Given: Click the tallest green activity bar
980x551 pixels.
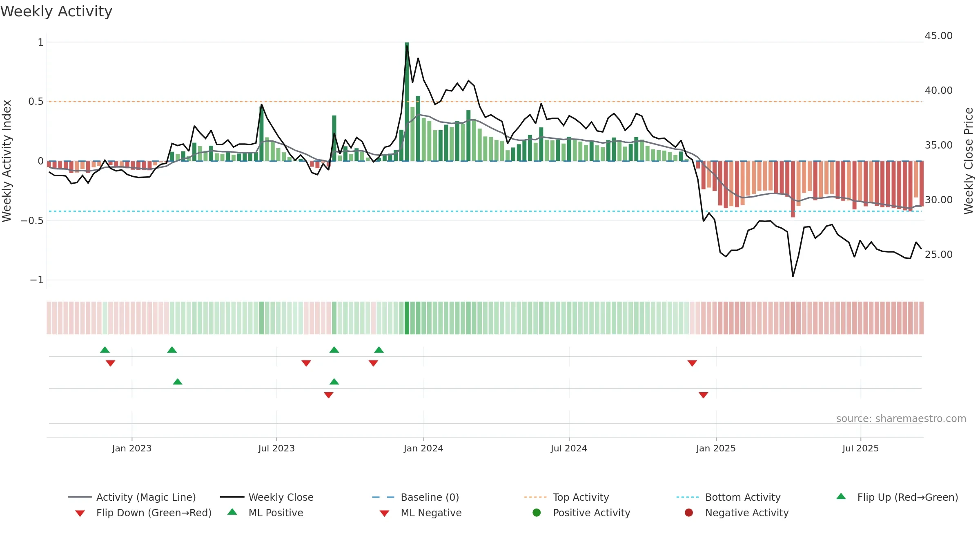Looking at the screenshot, I should pyautogui.click(x=407, y=102).
